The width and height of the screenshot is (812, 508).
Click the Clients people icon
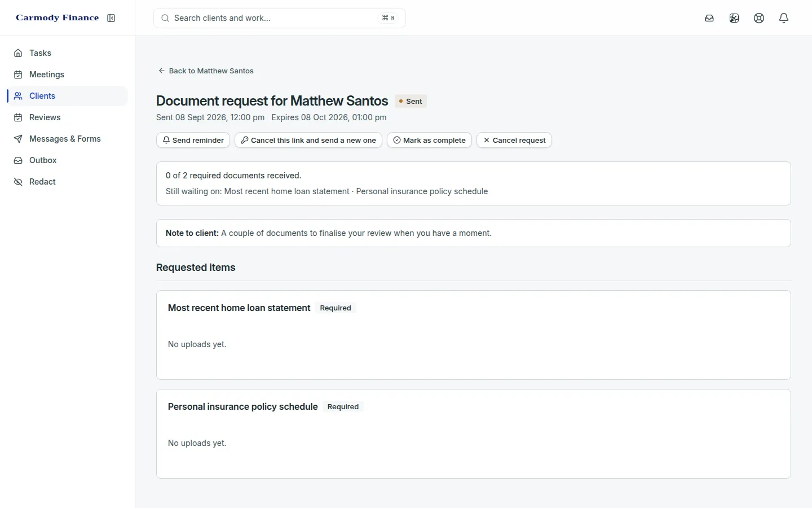coord(18,96)
